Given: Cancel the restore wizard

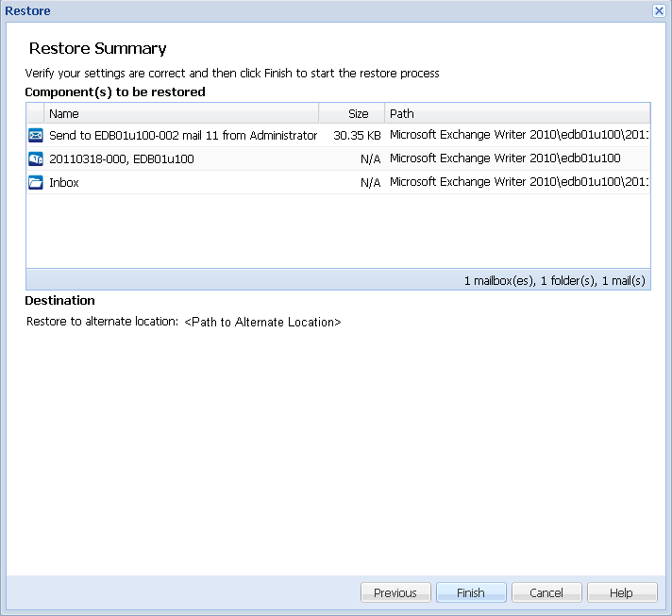Looking at the screenshot, I should [546, 592].
